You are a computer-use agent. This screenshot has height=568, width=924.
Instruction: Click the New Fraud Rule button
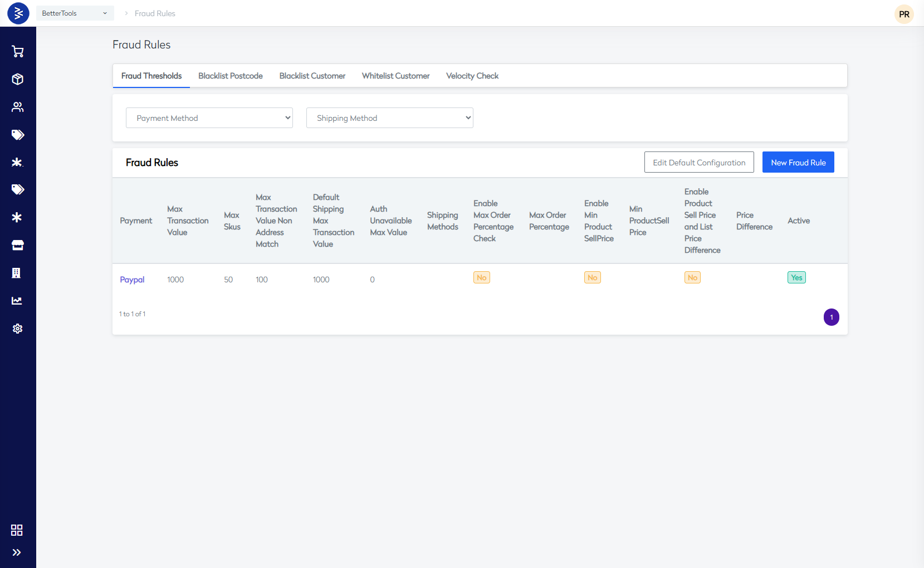pyautogui.click(x=798, y=163)
